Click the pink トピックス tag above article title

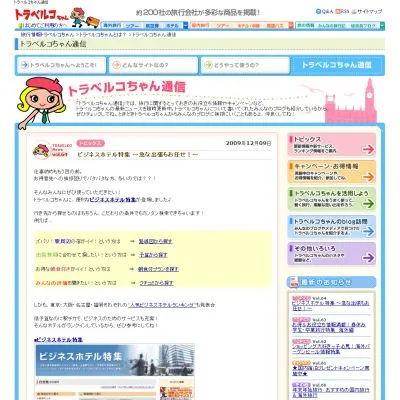point(90,144)
